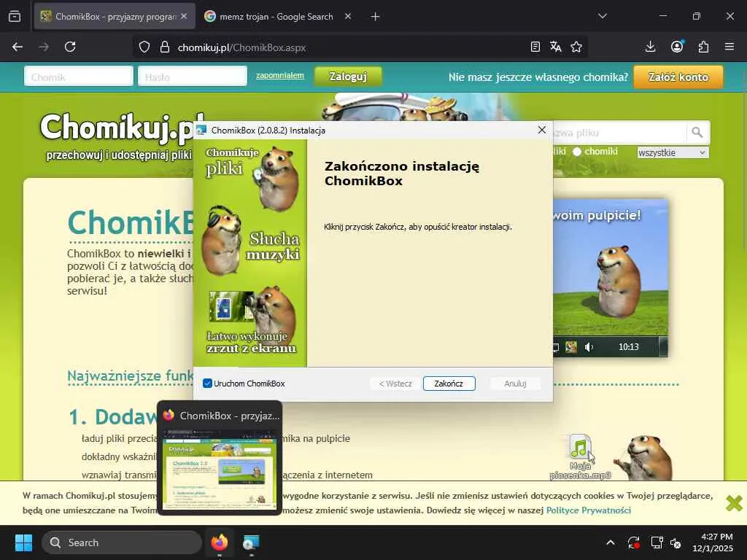Image resolution: width=747 pixels, height=560 pixels.
Task: Bookmark this page with the star icon
Action: [576, 47]
